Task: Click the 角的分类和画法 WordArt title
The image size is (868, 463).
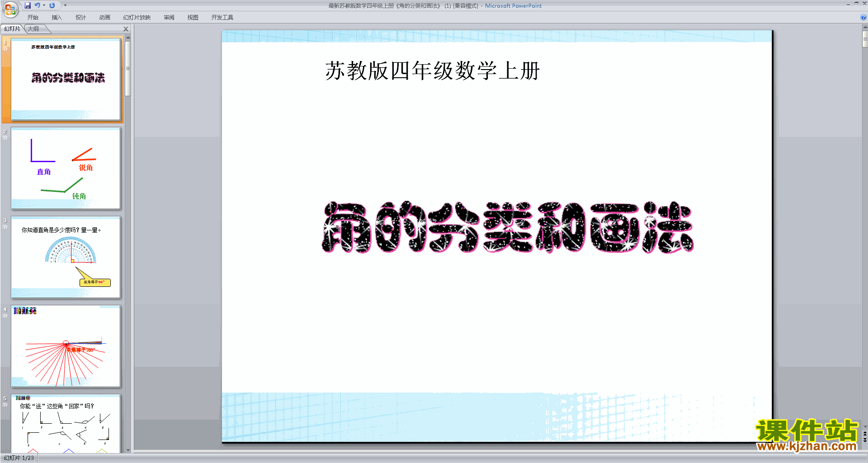Action: click(x=507, y=227)
